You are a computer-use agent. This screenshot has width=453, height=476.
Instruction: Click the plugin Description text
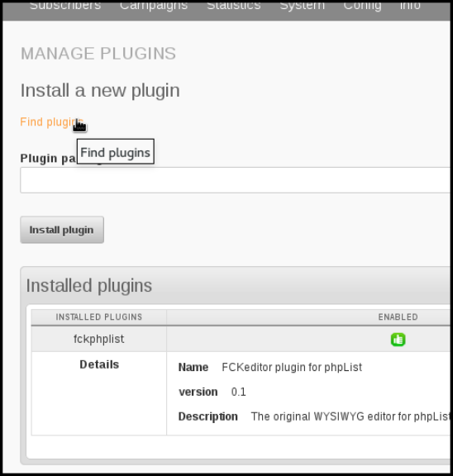(x=350, y=416)
